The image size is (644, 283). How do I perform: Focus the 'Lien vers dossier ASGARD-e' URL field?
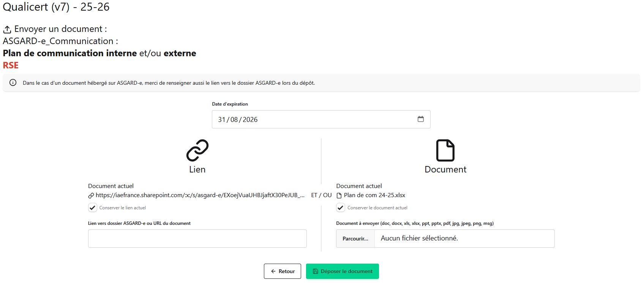197,239
